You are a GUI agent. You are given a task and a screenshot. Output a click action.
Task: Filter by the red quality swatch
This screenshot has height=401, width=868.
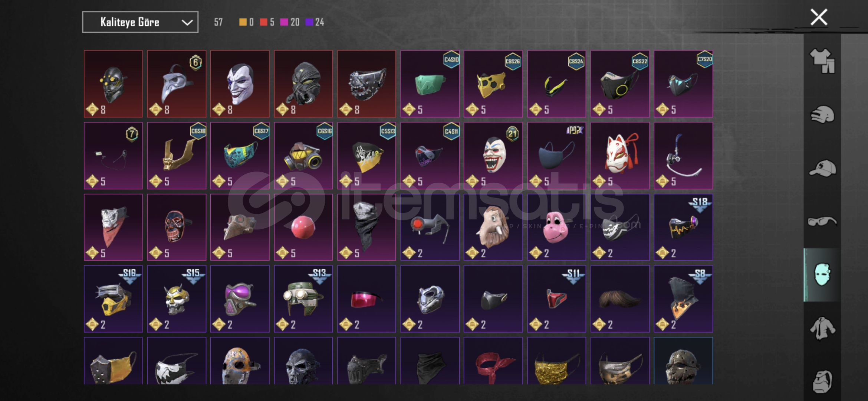[264, 22]
